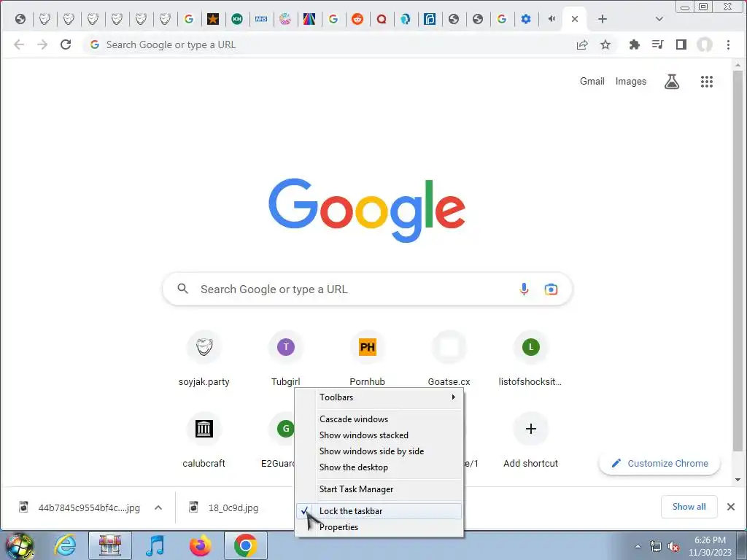Switch to the blue head profile tab
The image size is (747, 560).
click(x=405, y=19)
